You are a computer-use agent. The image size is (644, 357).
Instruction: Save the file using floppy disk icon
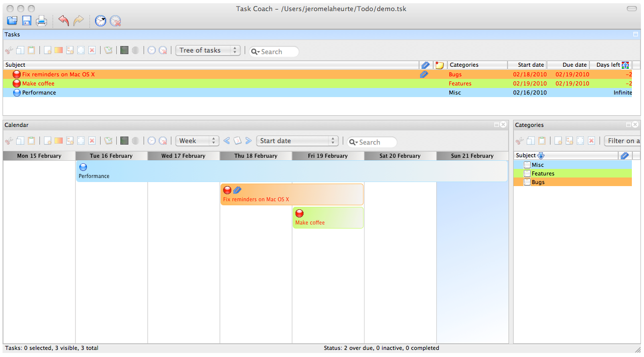pos(27,21)
